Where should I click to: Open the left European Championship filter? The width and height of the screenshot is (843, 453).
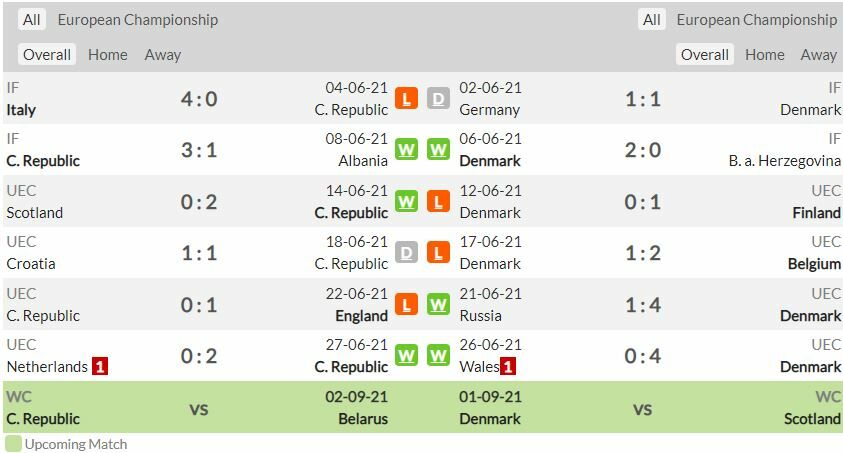click(x=138, y=20)
